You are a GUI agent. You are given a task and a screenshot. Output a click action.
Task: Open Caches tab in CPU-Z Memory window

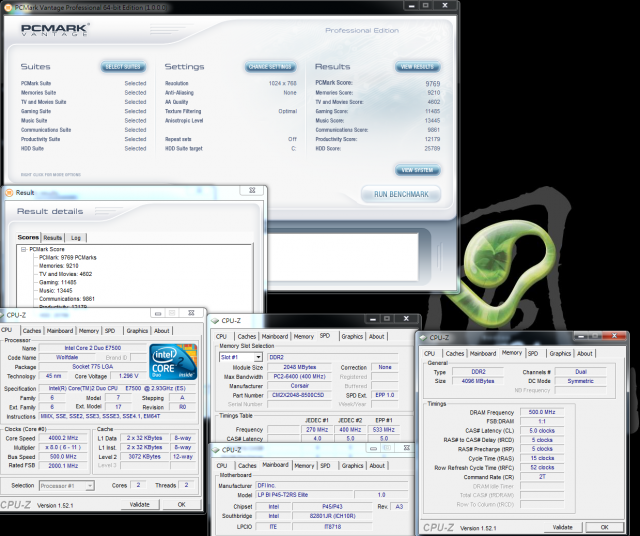(x=455, y=354)
